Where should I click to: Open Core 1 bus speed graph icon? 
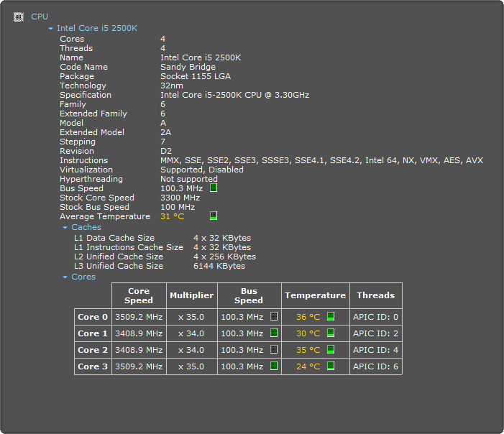click(x=274, y=333)
